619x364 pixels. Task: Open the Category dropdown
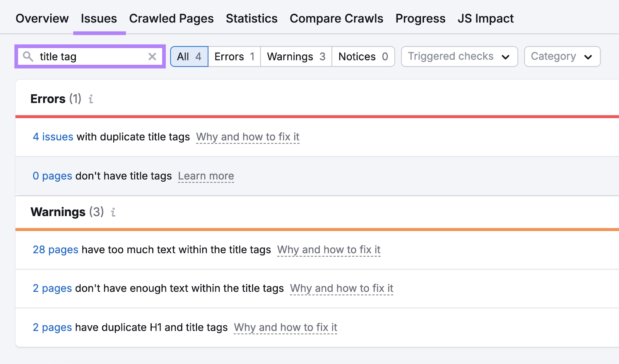(562, 56)
